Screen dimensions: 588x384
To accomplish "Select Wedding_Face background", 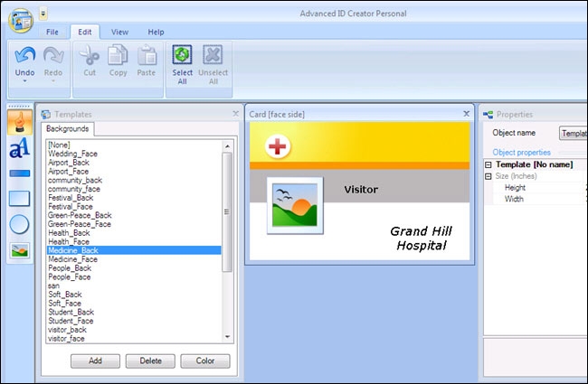I will point(134,154).
